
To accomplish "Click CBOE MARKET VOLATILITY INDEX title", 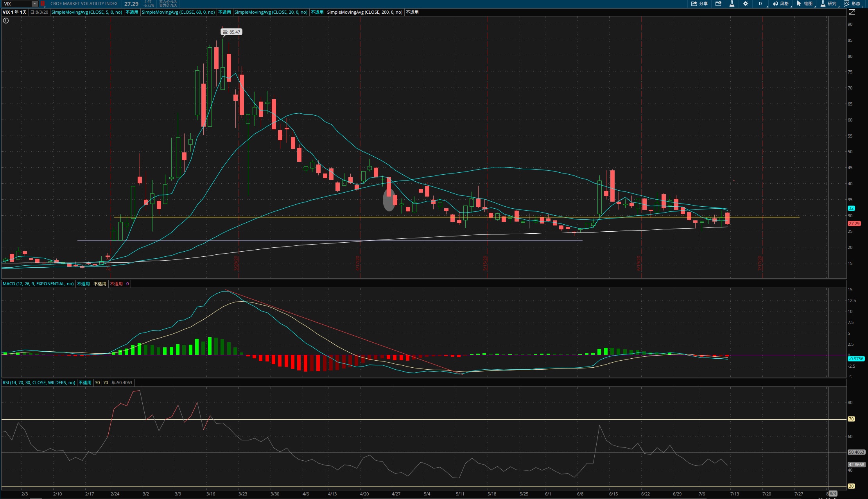I will [x=84, y=4].
